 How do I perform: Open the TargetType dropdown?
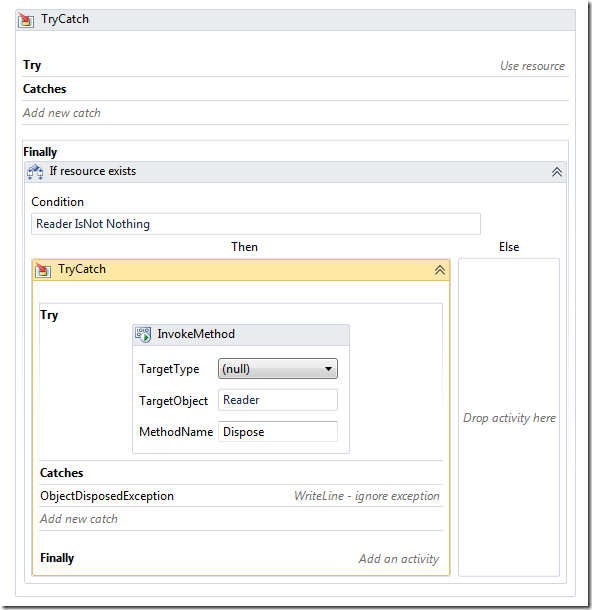click(x=278, y=368)
